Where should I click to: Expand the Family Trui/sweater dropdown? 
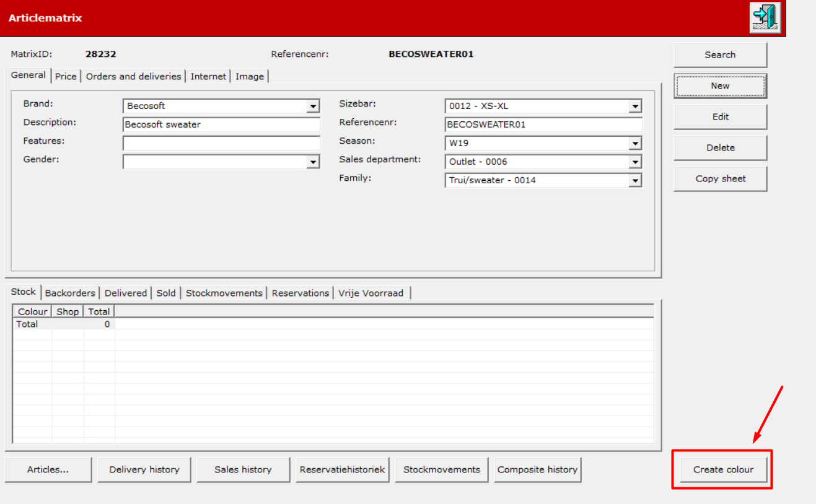pyautogui.click(x=635, y=180)
